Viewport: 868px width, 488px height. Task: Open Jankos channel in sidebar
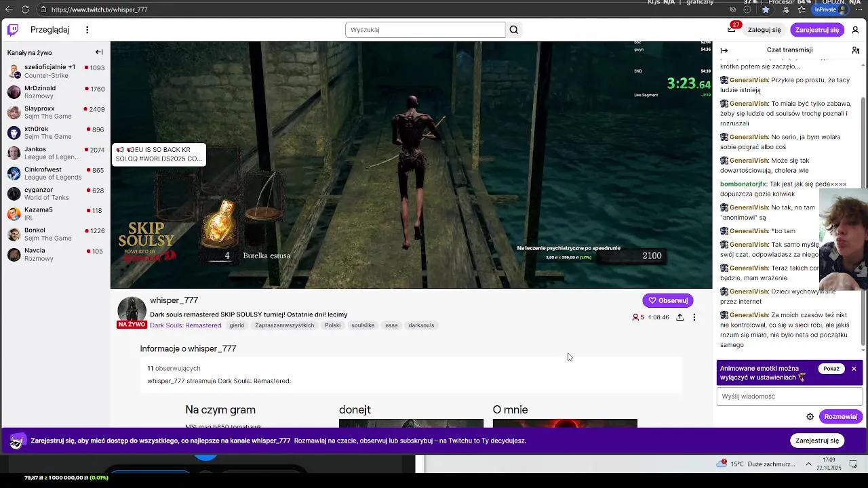[56, 152]
